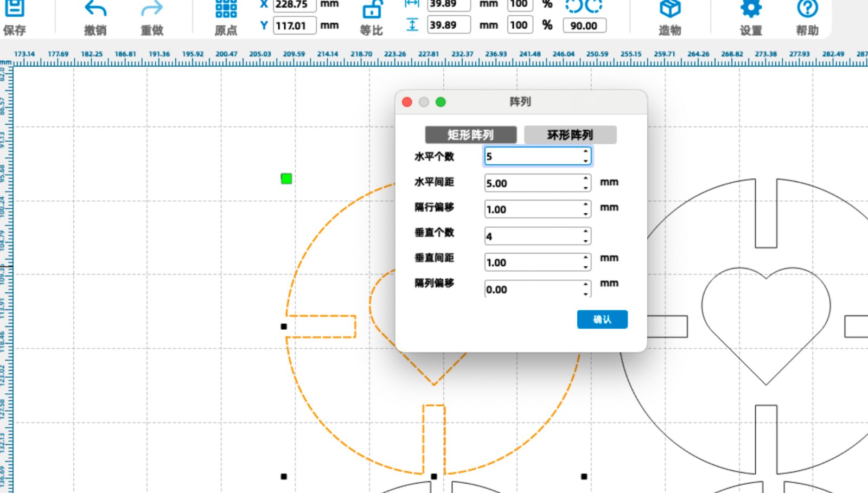Decrease 隔行偏移 with the down arrow
This screenshot has height=493, width=868.
(x=586, y=214)
